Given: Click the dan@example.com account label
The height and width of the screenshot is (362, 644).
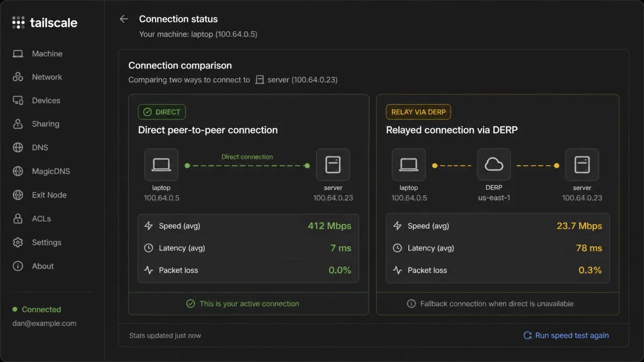Looking at the screenshot, I should pyautogui.click(x=45, y=323).
